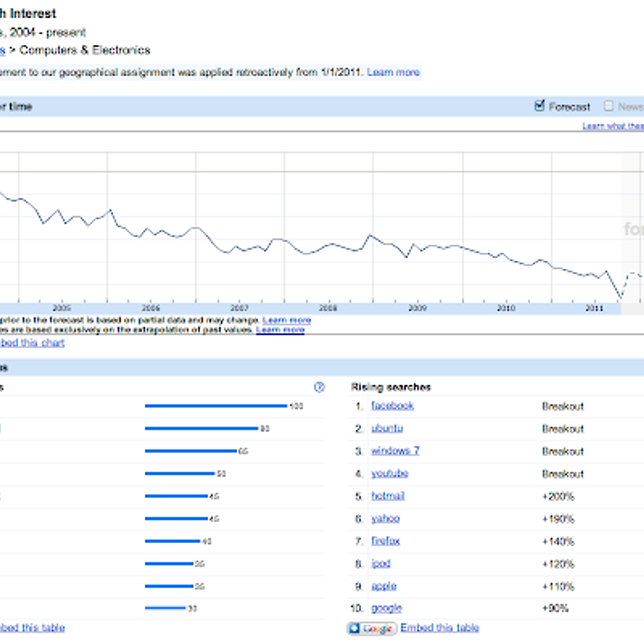Click the 2006 label on timeline

151,308
